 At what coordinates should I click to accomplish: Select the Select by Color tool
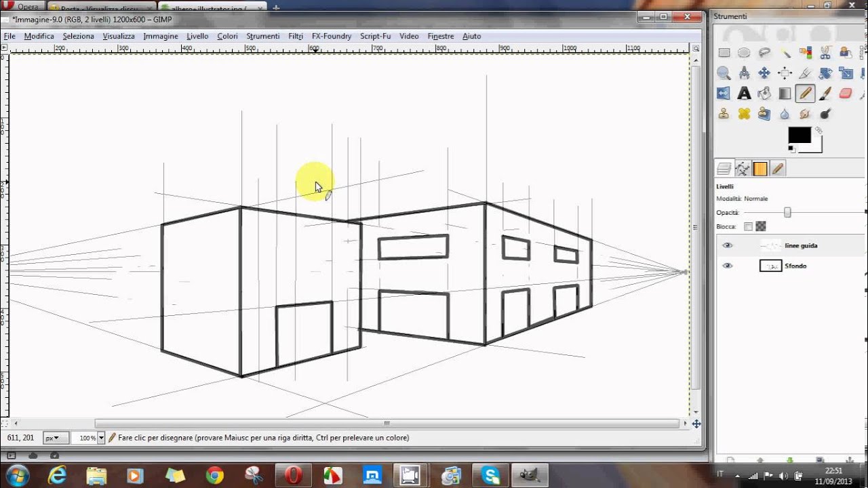coord(805,52)
